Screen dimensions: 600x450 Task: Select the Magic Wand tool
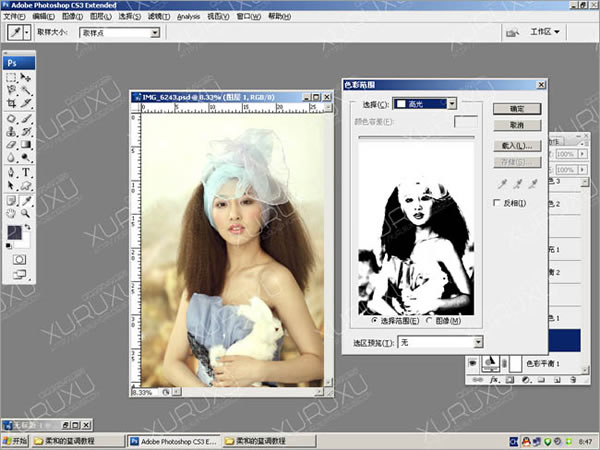(x=26, y=90)
